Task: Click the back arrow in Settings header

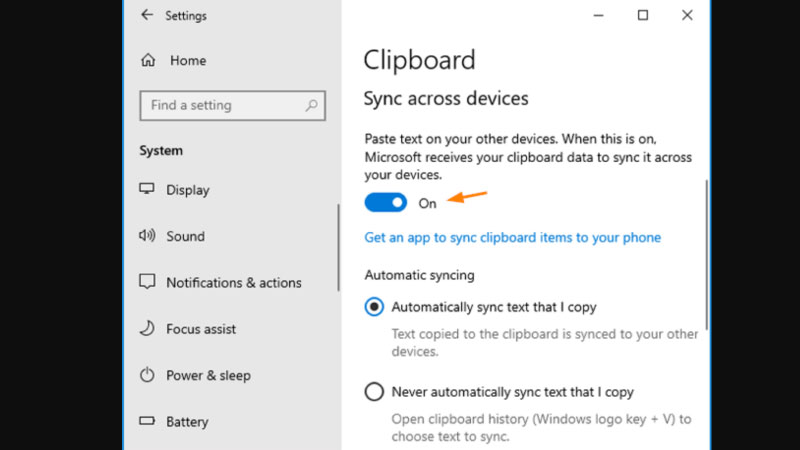Action: (148, 15)
